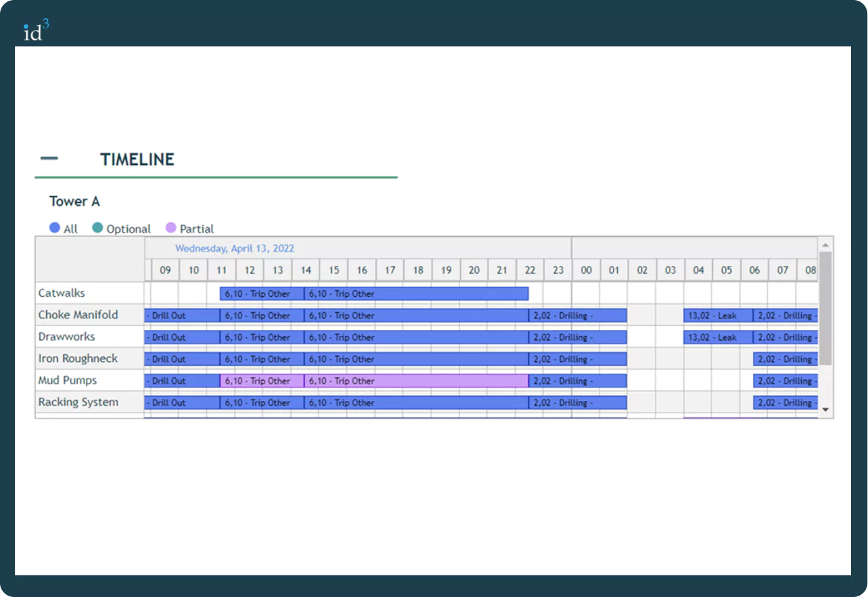Click Choke Manifold first 6,10 - Trip Other bar
This screenshot has height=597, width=868.
tap(262, 315)
